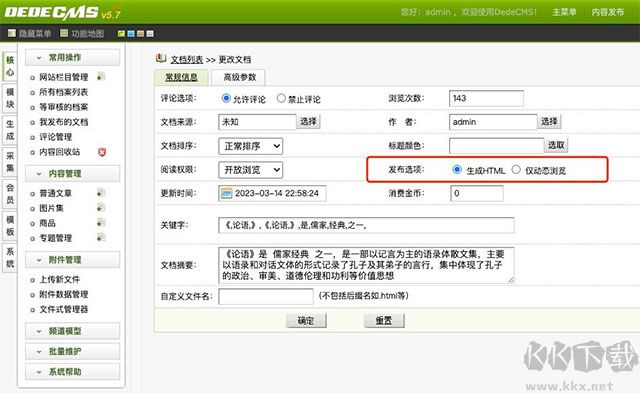Open the 内容发布 top menu

point(608,12)
